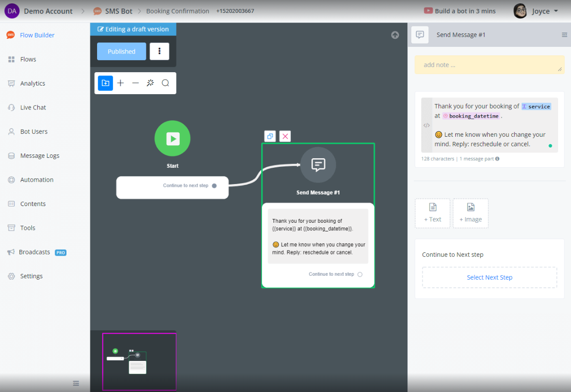Viewport: 571px width, 392px height.
Task: Add an Image block to the message
Action: click(471, 213)
